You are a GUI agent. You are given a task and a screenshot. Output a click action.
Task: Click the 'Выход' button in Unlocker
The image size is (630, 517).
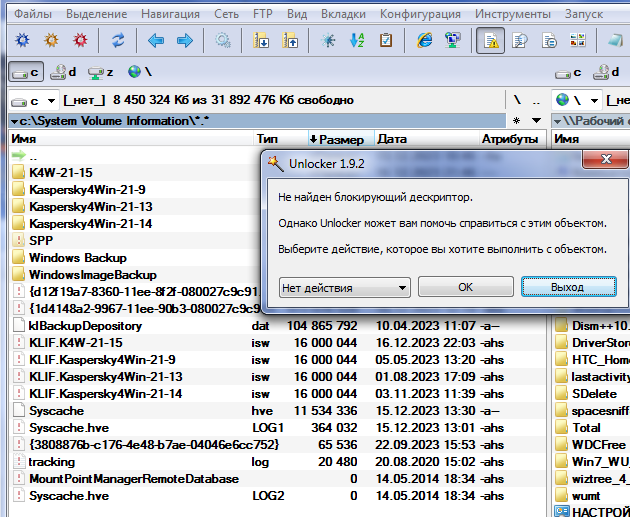[566, 287]
